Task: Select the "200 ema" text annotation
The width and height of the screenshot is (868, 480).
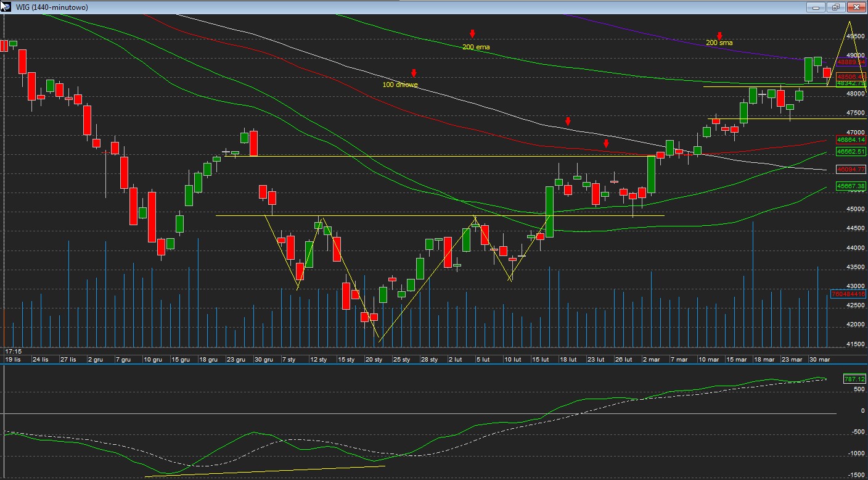Action: [475, 47]
